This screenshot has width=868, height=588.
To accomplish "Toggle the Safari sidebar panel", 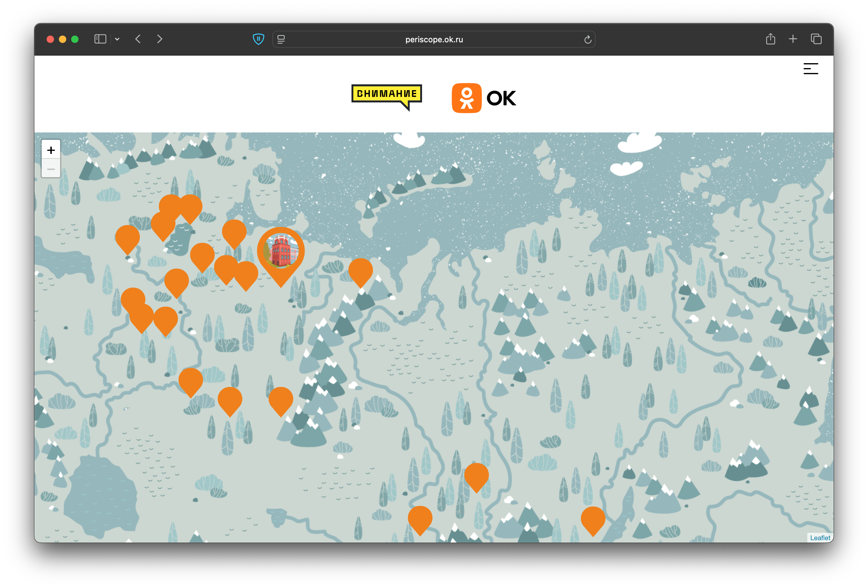I will (100, 39).
